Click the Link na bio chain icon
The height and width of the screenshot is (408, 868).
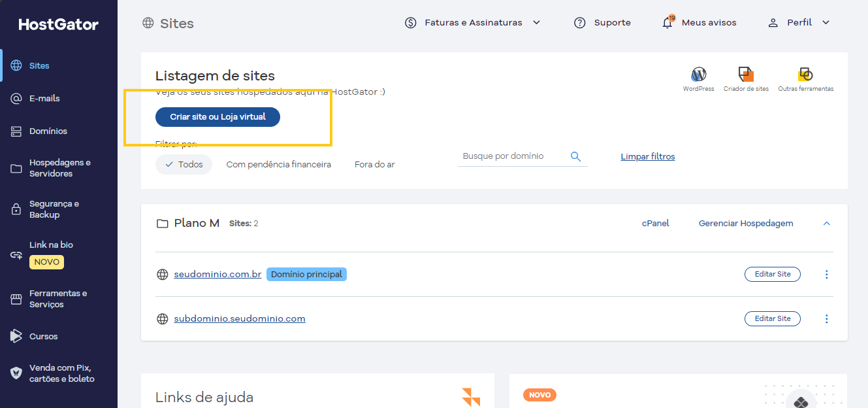[16, 255]
